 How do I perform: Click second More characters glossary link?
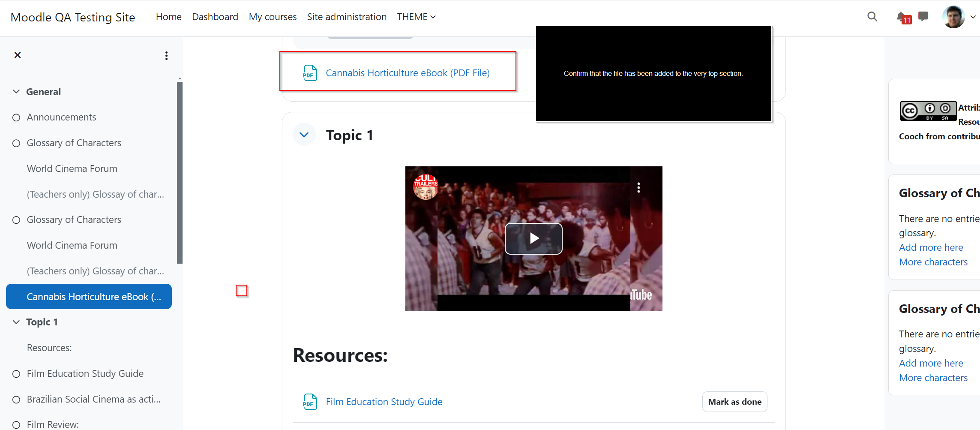pyautogui.click(x=933, y=378)
